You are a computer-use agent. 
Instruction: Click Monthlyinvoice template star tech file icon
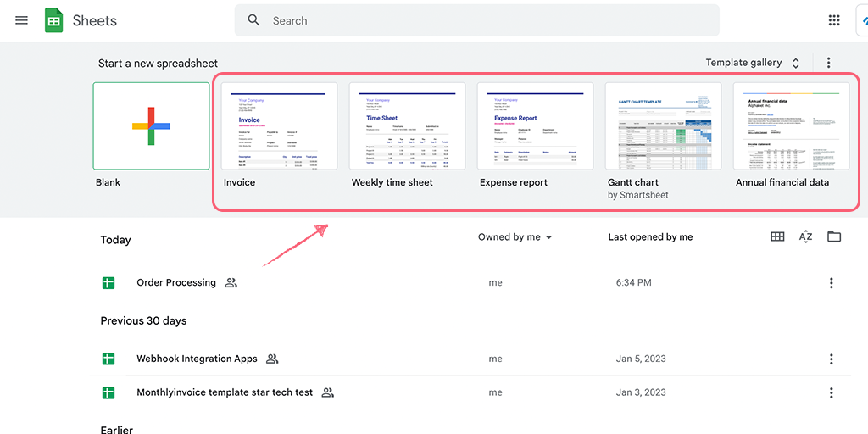[x=108, y=393]
